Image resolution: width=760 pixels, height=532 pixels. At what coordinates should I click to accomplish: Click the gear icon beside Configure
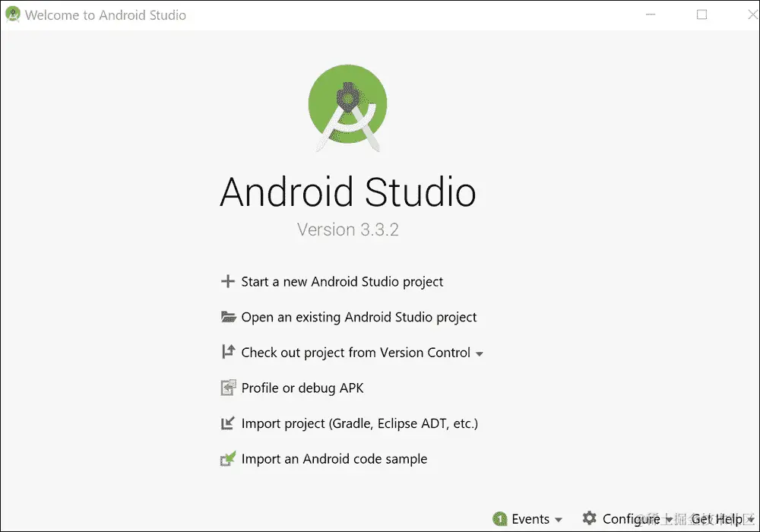click(x=589, y=518)
